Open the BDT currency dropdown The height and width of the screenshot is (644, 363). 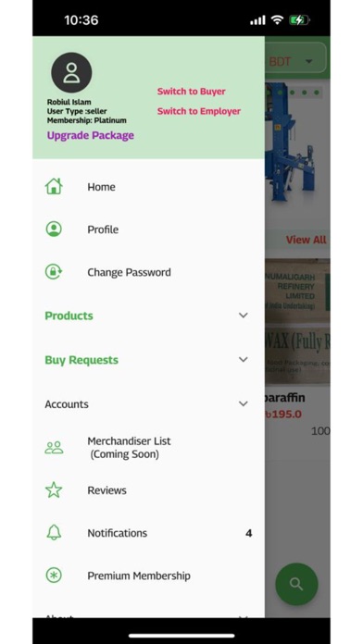295,62
